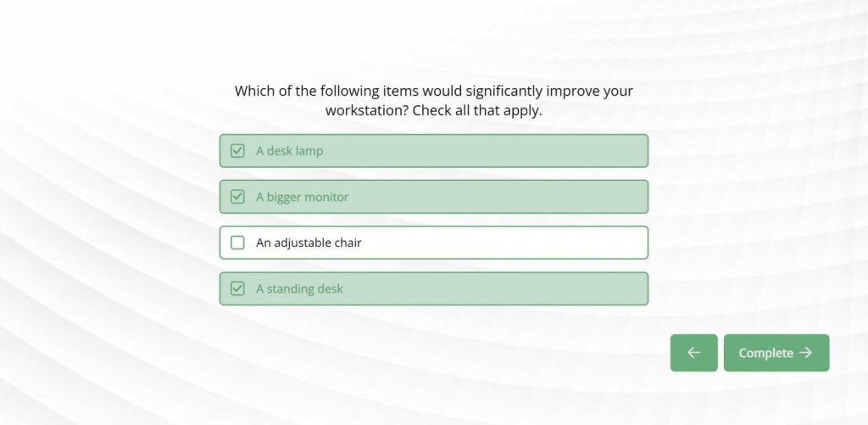Click the 'A bigger monitor' label text

(302, 197)
